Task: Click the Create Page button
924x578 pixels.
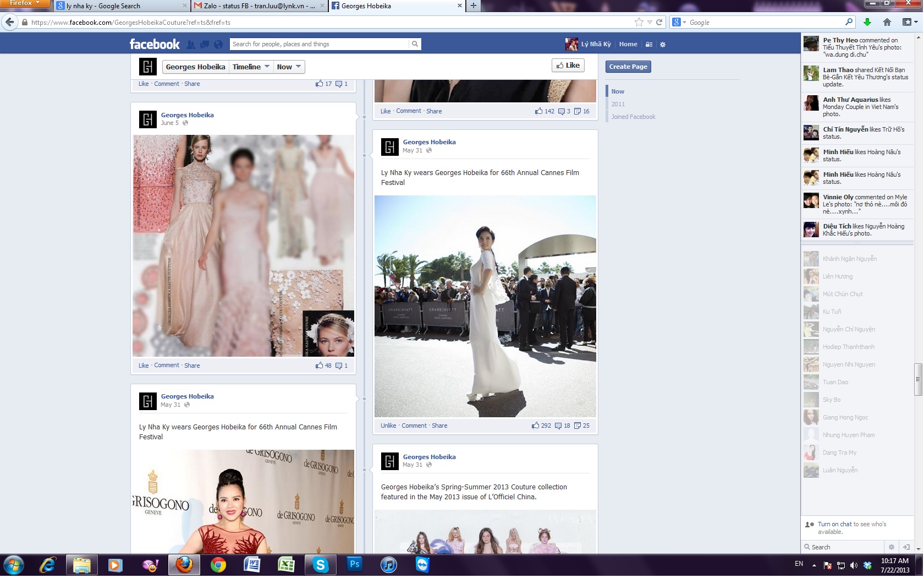Action: (x=628, y=67)
